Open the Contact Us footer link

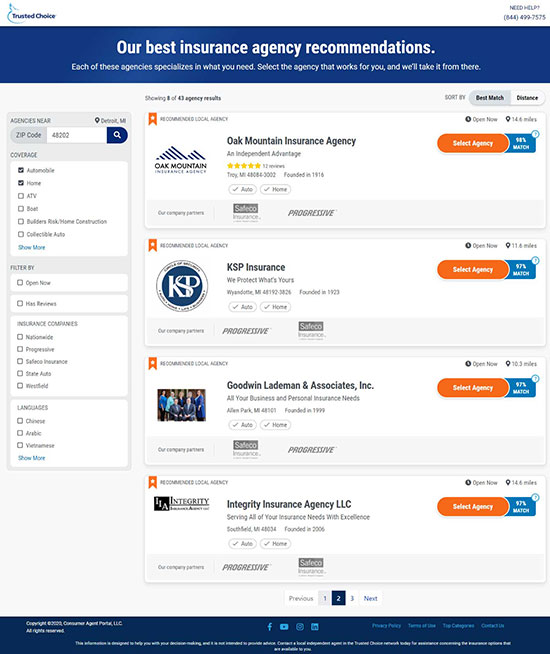(x=492, y=626)
